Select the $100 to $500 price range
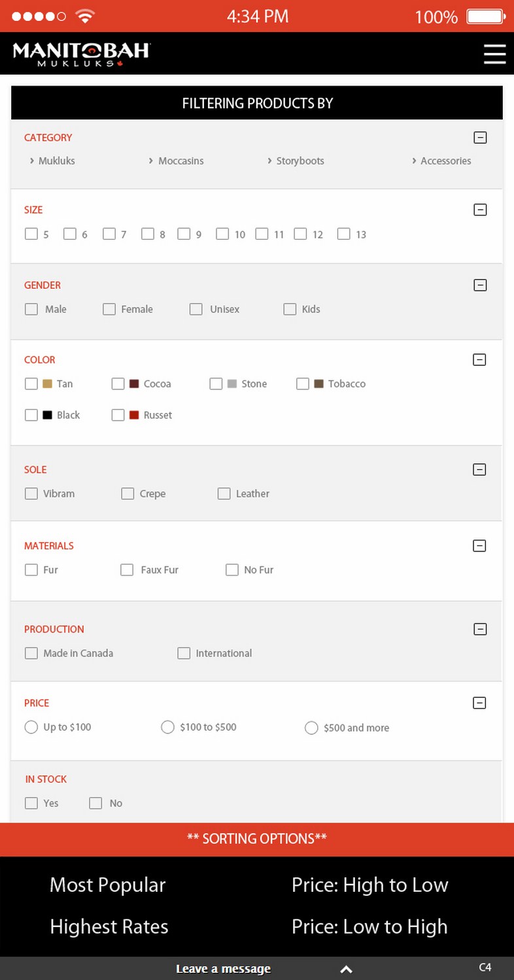The height and width of the screenshot is (980, 514). (167, 727)
